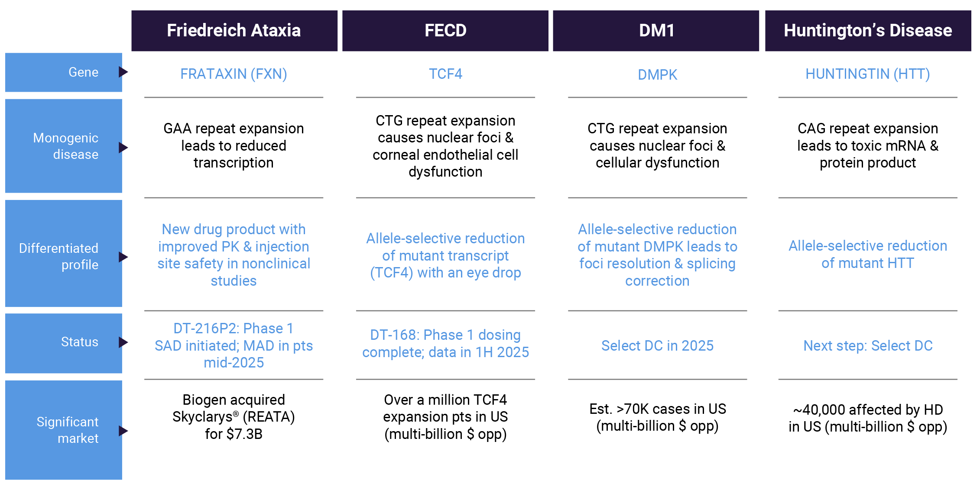The image size is (980, 490).
Task: Click the arrow beside Differentiated profile
Action: [123, 257]
